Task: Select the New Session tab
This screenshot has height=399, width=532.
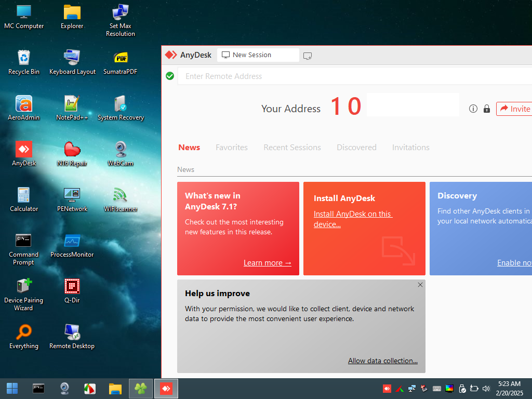Action: 258,55
